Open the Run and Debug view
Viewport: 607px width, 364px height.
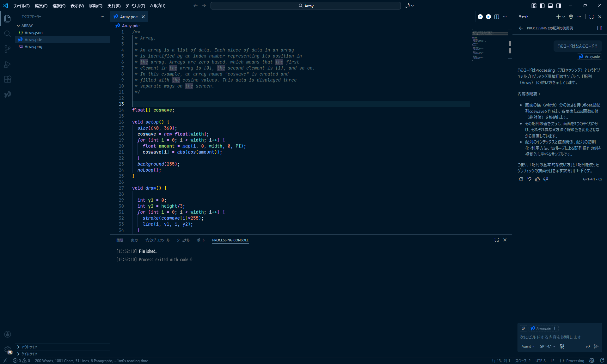point(8,64)
